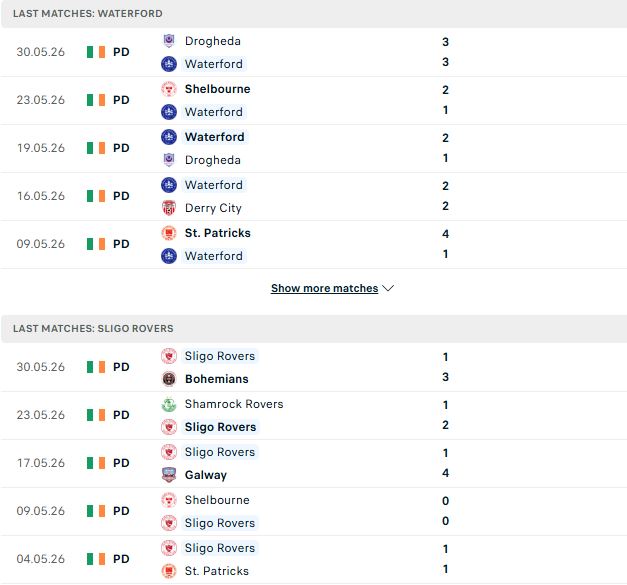Expand list with chevron beside Show more matches

pyautogui.click(x=388, y=288)
